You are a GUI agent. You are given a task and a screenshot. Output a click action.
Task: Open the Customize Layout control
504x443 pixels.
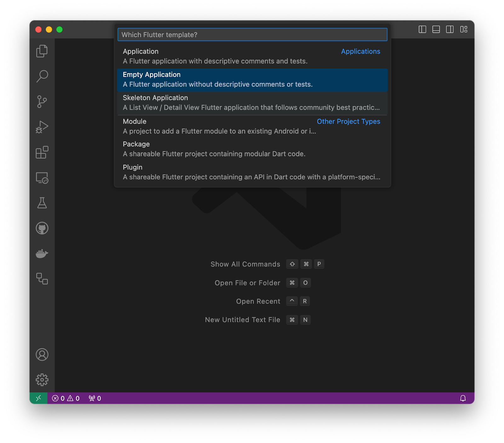tap(463, 30)
